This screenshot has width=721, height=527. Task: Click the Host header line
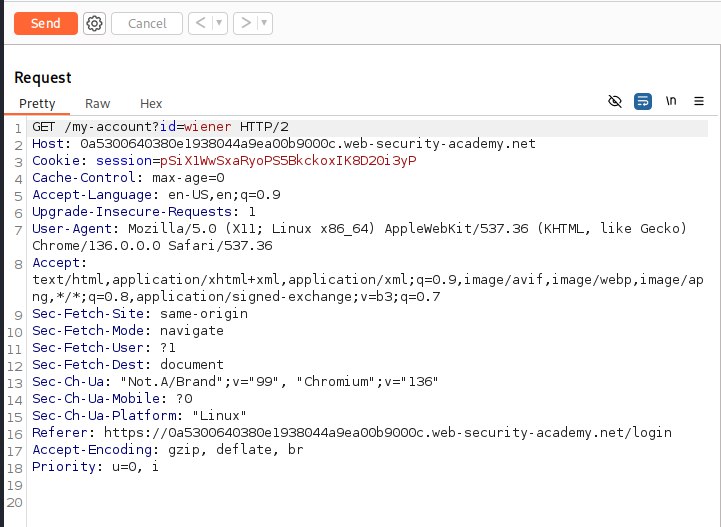(x=284, y=144)
